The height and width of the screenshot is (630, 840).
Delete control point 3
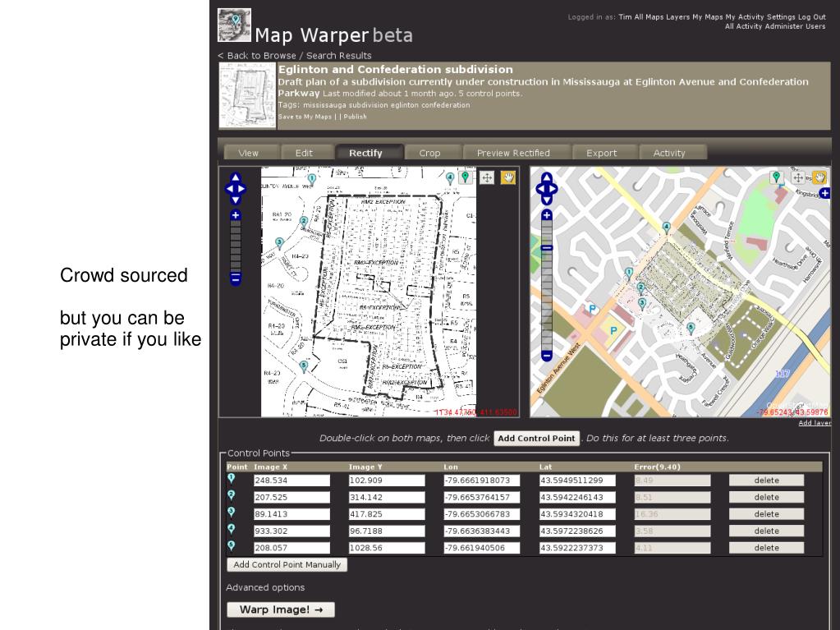pos(767,514)
